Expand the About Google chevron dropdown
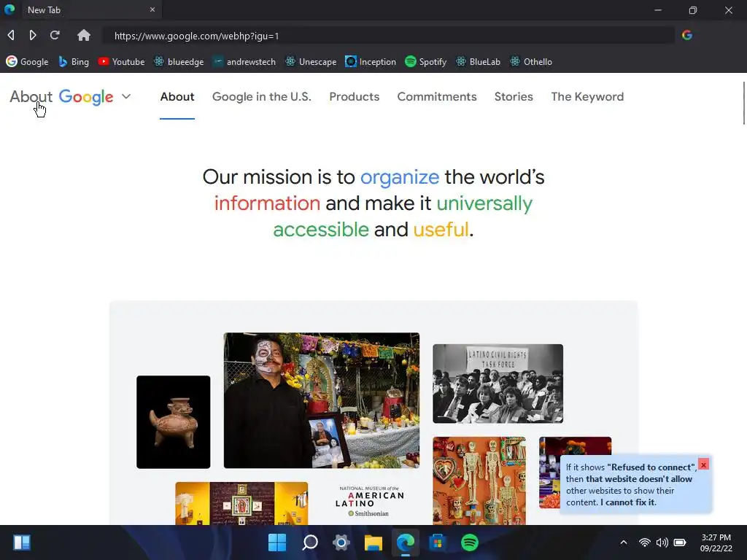 126,96
